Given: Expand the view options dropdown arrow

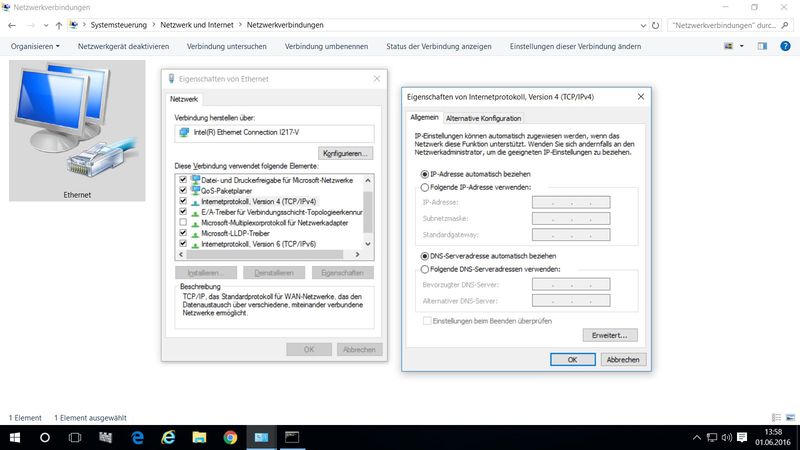Looking at the screenshot, I should pos(743,46).
